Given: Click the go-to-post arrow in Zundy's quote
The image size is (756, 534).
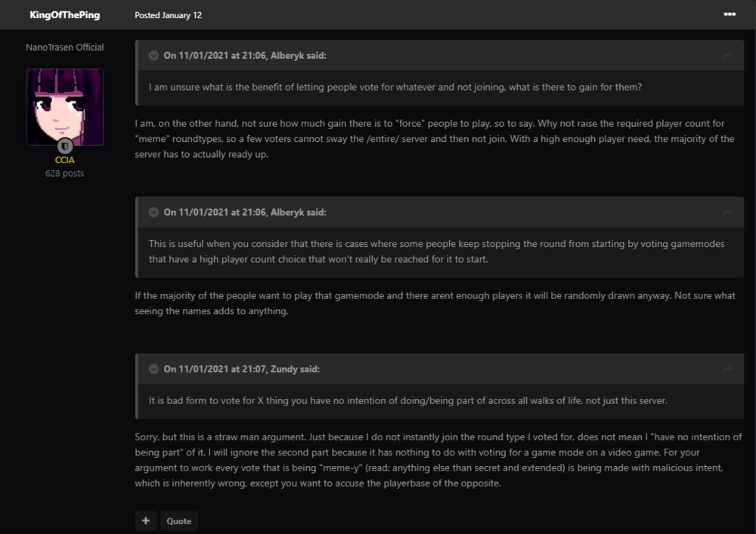Looking at the screenshot, I should 727,369.
